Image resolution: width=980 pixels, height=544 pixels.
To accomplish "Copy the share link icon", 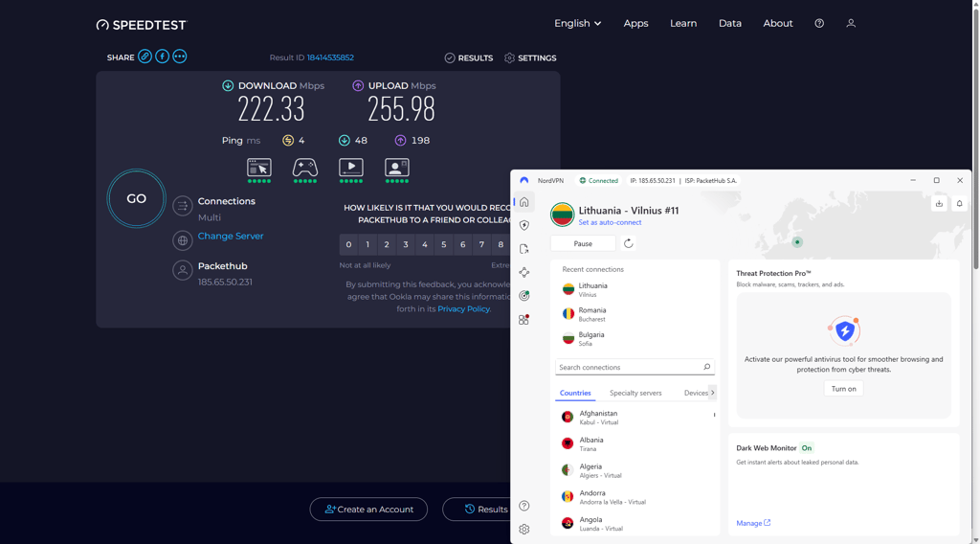I will click(145, 57).
